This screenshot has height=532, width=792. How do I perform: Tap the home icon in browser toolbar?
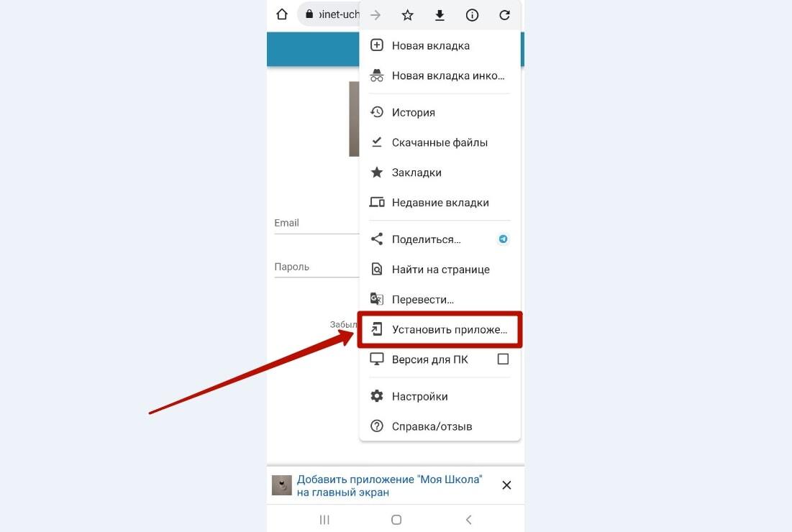click(x=282, y=14)
